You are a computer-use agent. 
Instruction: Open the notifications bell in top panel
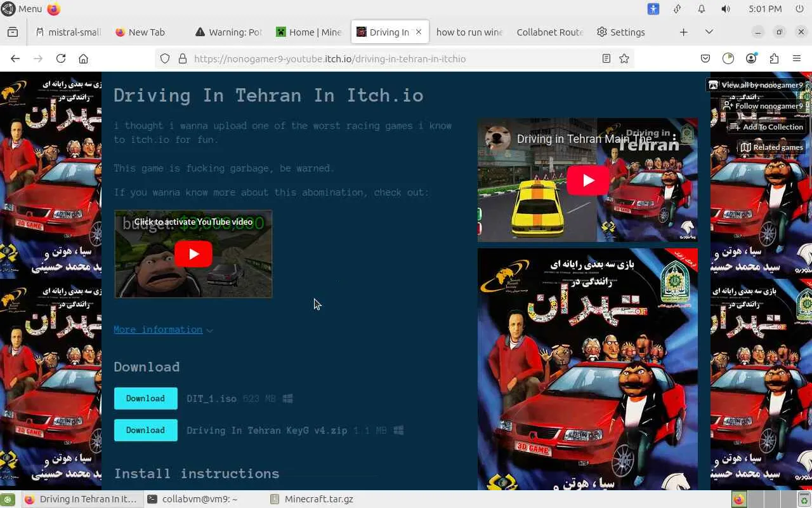point(702,9)
